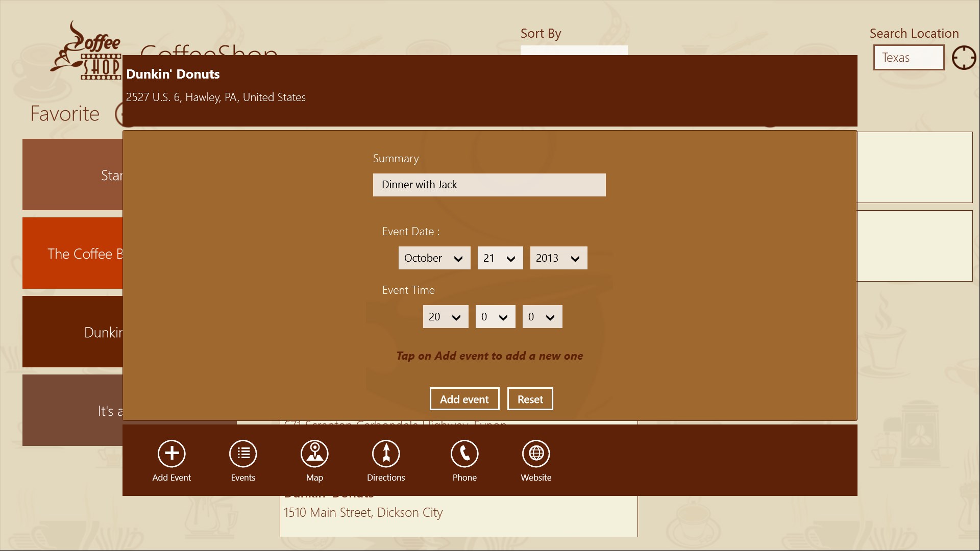The width and height of the screenshot is (980, 551).
Task: Open the minutes dropdown in Event Time
Action: [x=495, y=317]
